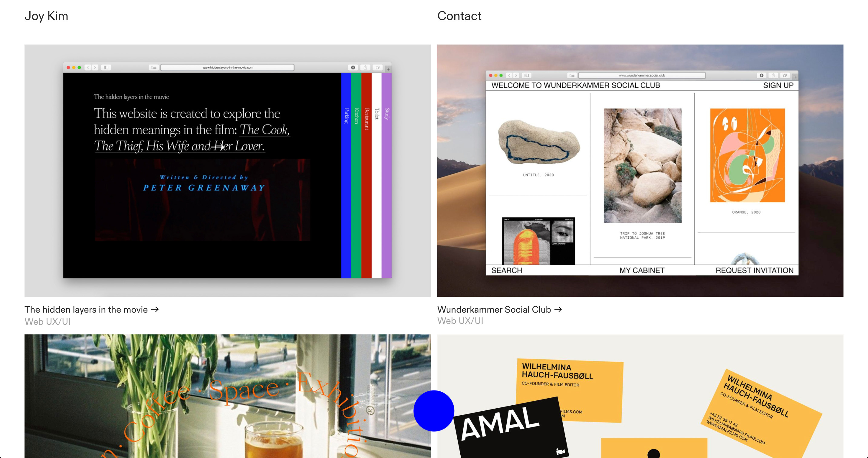
Task: Click the blue circle cursor element
Action: pos(434,411)
